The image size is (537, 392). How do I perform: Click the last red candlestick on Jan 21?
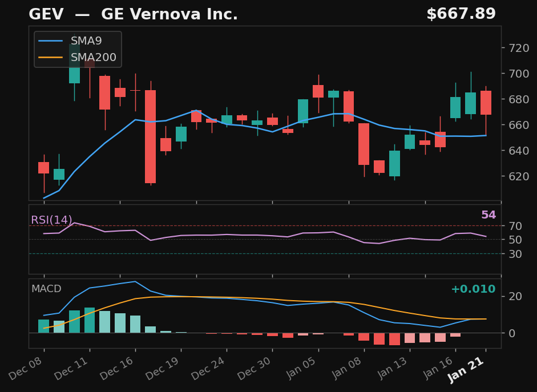pyautogui.click(x=486, y=103)
